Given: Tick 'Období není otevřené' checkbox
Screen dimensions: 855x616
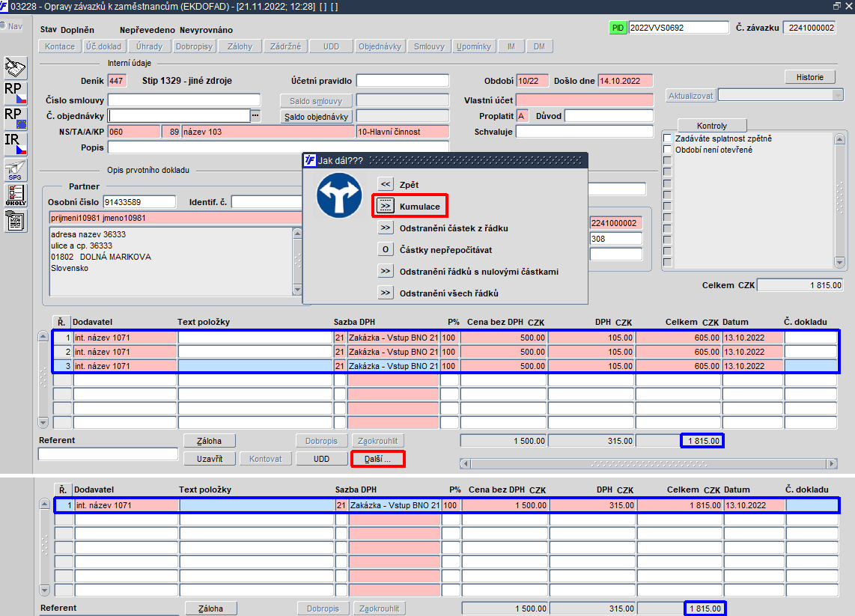Looking at the screenshot, I should [x=667, y=150].
